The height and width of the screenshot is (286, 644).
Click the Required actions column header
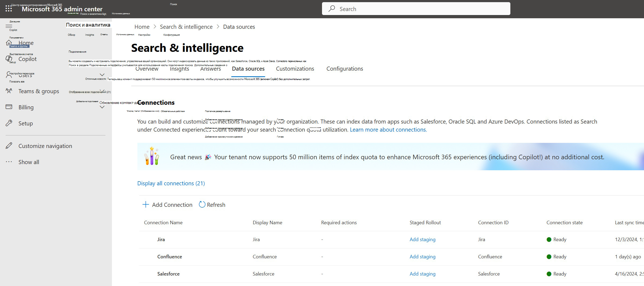(x=339, y=223)
